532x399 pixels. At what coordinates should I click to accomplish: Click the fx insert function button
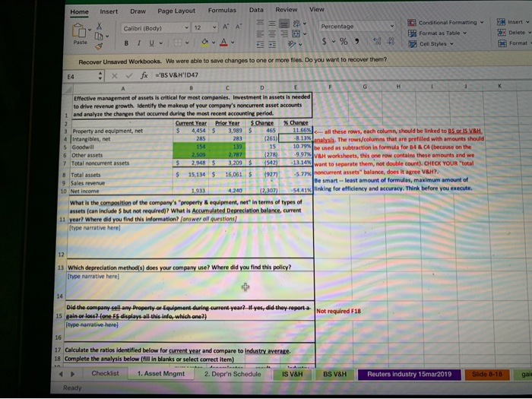pos(144,76)
